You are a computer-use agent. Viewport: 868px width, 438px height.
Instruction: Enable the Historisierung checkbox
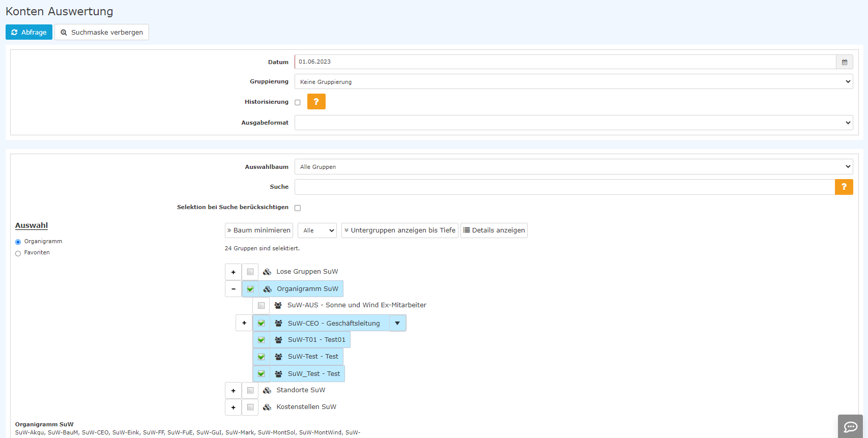tap(298, 102)
